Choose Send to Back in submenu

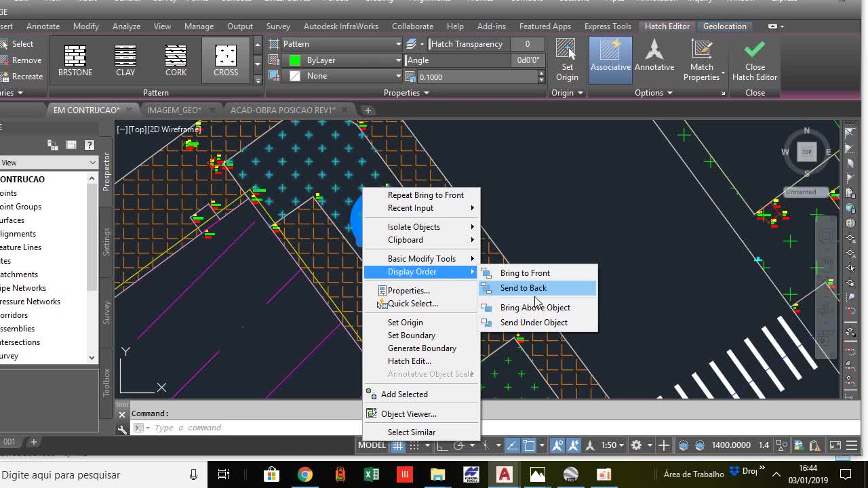[x=538, y=288]
